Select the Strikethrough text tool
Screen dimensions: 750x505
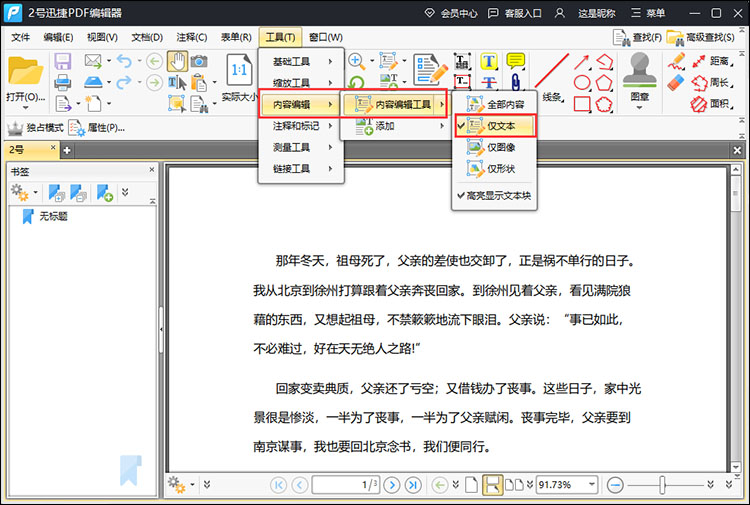489,82
